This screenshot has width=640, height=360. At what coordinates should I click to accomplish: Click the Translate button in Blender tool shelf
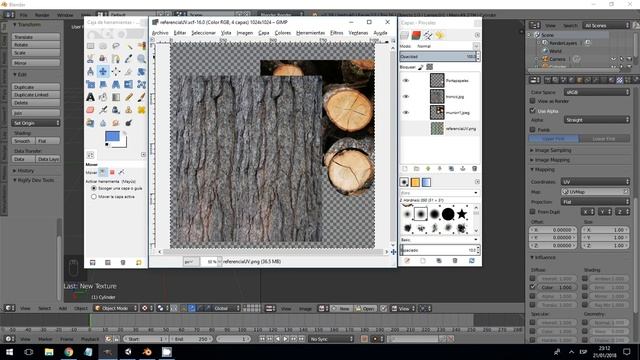tap(36, 37)
